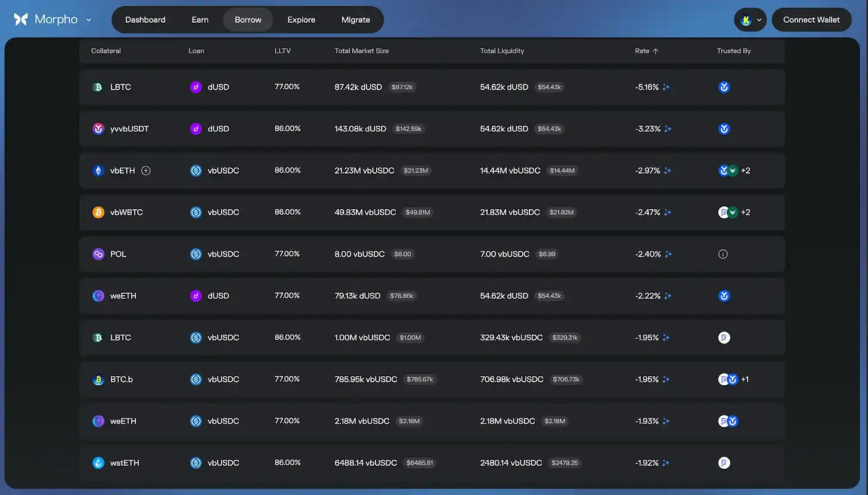This screenshot has width=868, height=495.
Task: Open the Dashboard page
Action: [145, 20]
